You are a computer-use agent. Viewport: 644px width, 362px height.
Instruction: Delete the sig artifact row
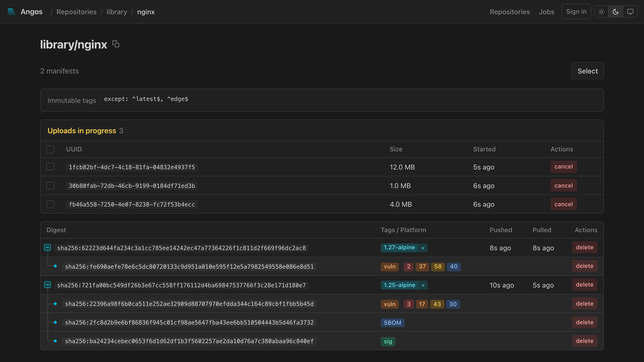point(585,341)
